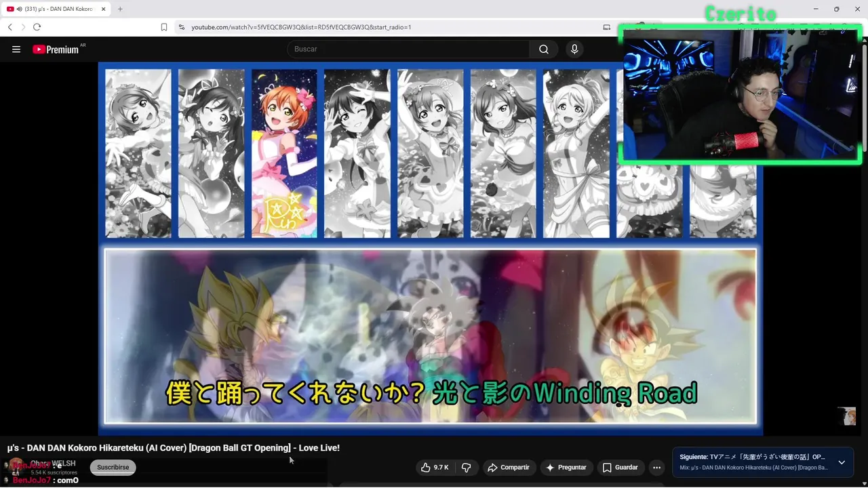The width and height of the screenshot is (868, 488).
Task: Go forward with browser forward arrow
Action: (23, 27)
